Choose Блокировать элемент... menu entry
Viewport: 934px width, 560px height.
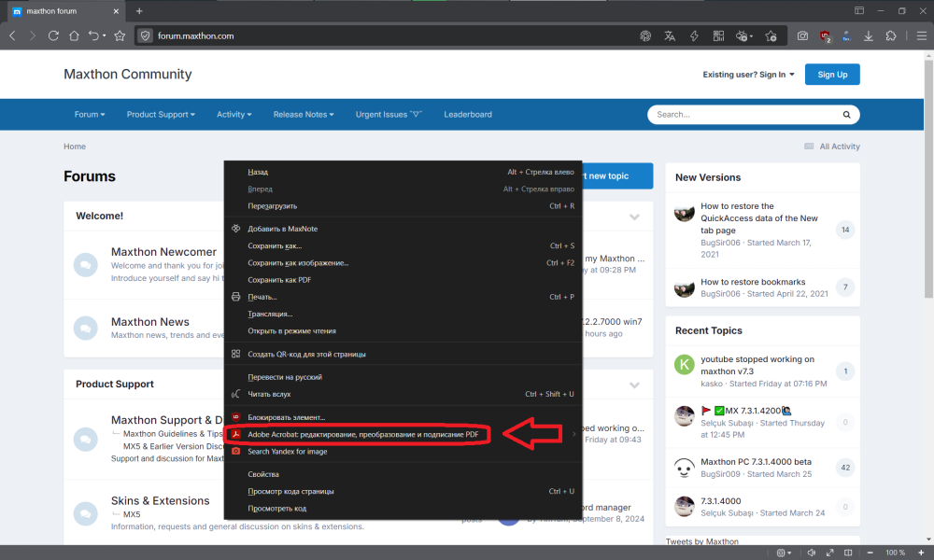click(x=403, y=417)
